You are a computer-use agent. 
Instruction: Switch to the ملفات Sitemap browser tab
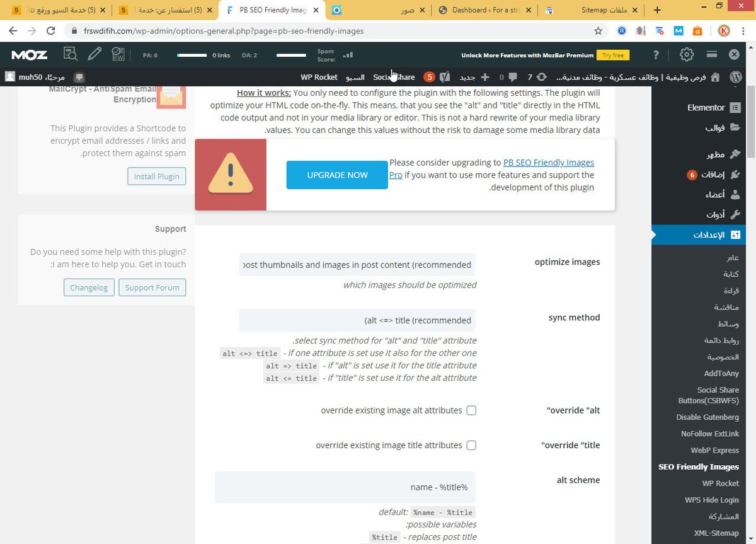(591, 10)
